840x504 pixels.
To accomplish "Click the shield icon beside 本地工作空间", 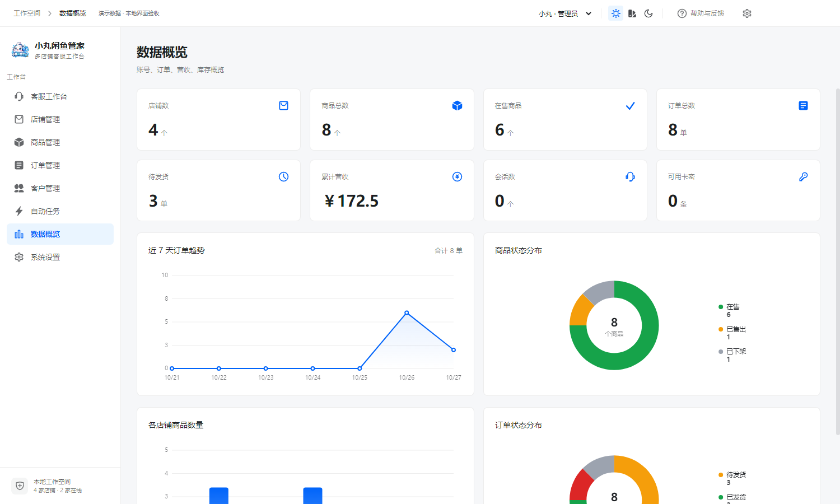I will coord(20,486).
